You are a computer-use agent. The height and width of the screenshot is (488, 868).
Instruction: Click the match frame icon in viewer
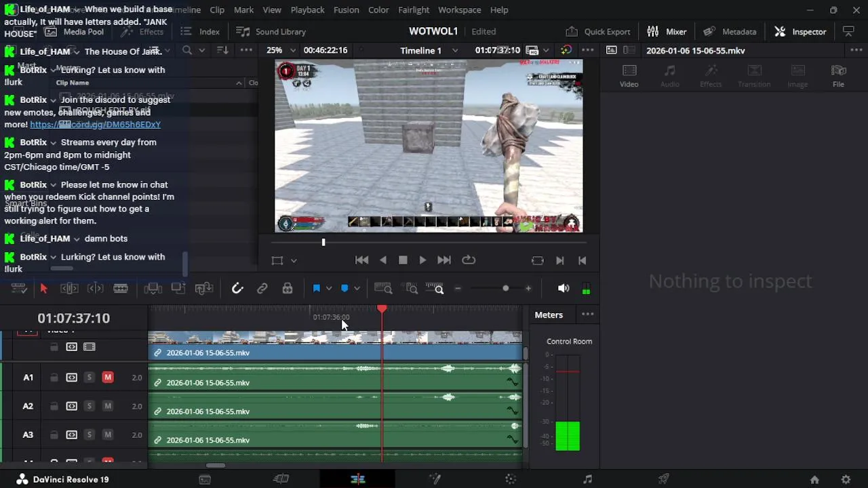(538, 260)
